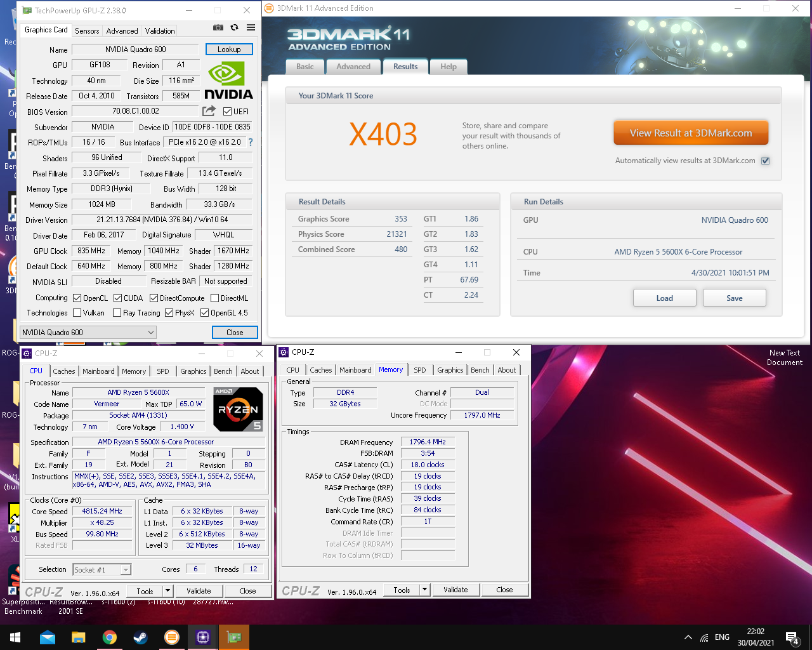Switch to Sensors tab in GPU-Z
812x650 pixels.
click(87, 31)
